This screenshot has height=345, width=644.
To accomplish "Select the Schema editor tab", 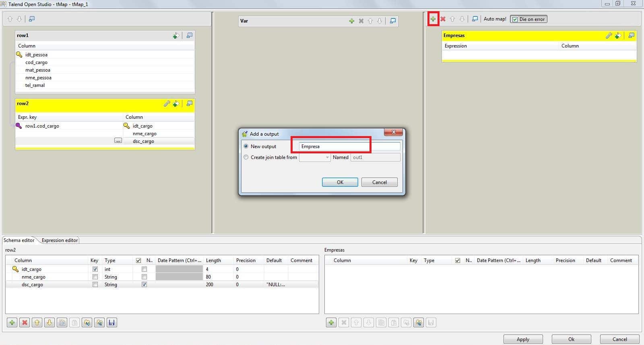I will point(19,240).
